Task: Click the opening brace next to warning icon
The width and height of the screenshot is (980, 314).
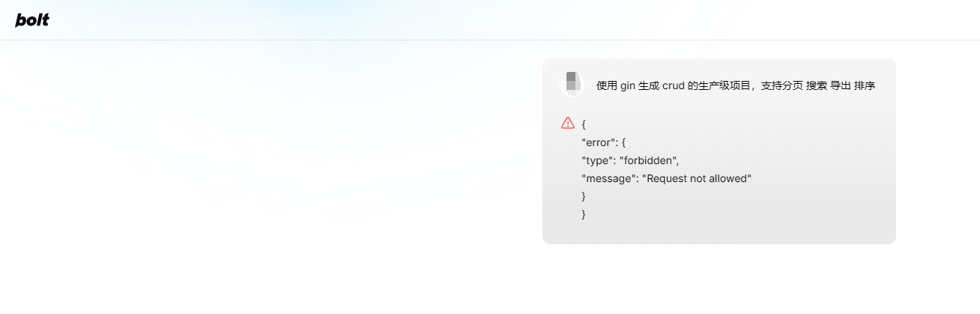Action: (584, 124)
